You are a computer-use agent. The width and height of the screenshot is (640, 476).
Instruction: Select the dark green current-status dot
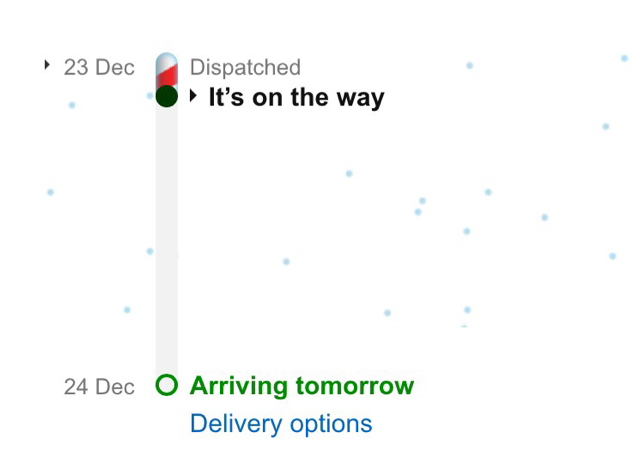pos(167,96)
